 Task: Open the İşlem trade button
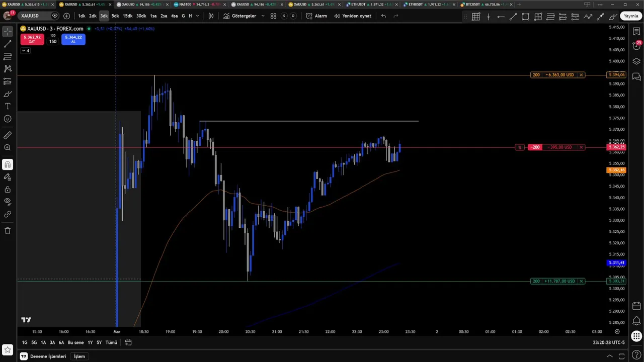click(x=79, y=356)
